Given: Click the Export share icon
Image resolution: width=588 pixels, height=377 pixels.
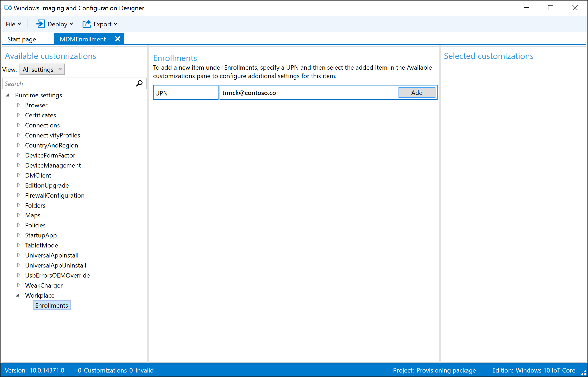Looking at the screenshot, I should point(87,24).
